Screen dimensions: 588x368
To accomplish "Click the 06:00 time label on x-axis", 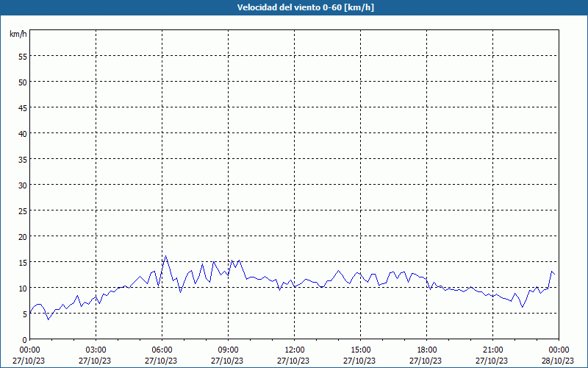I will point(162,350).
